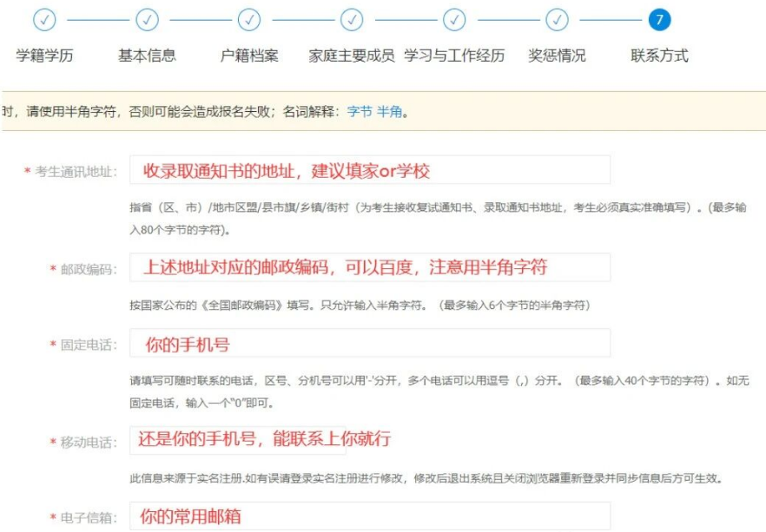Switch to the 户籍档案 step label
Screen dimensions: 766x532
pyautogui.click(x=249, y=56)
